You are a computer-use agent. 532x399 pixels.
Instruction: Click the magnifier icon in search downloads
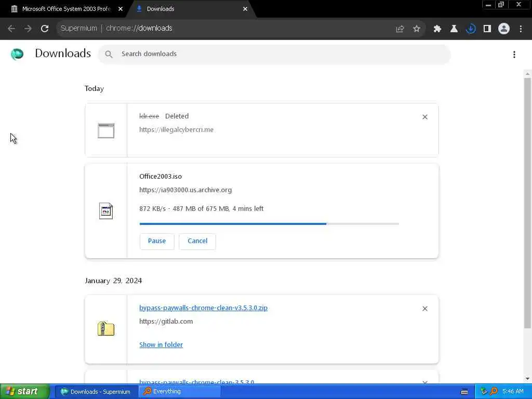pos(109,54)
